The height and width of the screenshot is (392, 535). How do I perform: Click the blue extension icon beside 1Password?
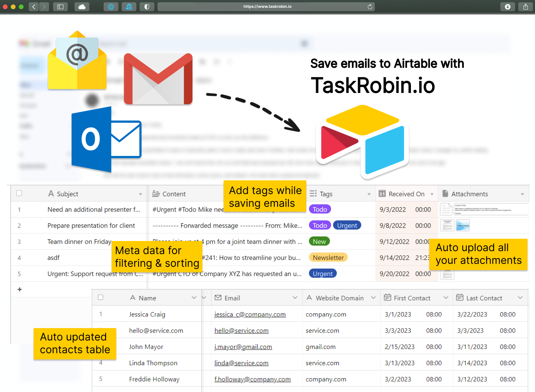coord(129,7)
